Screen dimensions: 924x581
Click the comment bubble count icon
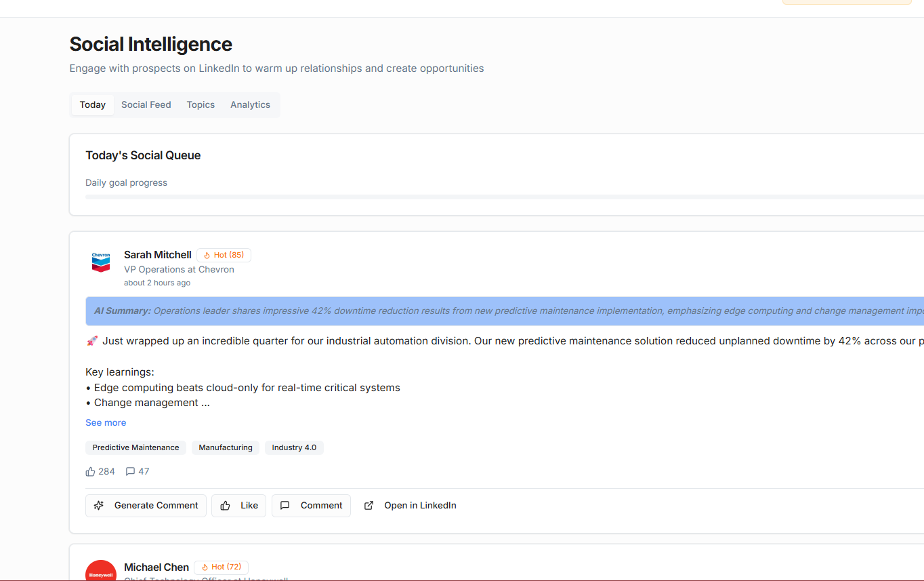[131, 472]
